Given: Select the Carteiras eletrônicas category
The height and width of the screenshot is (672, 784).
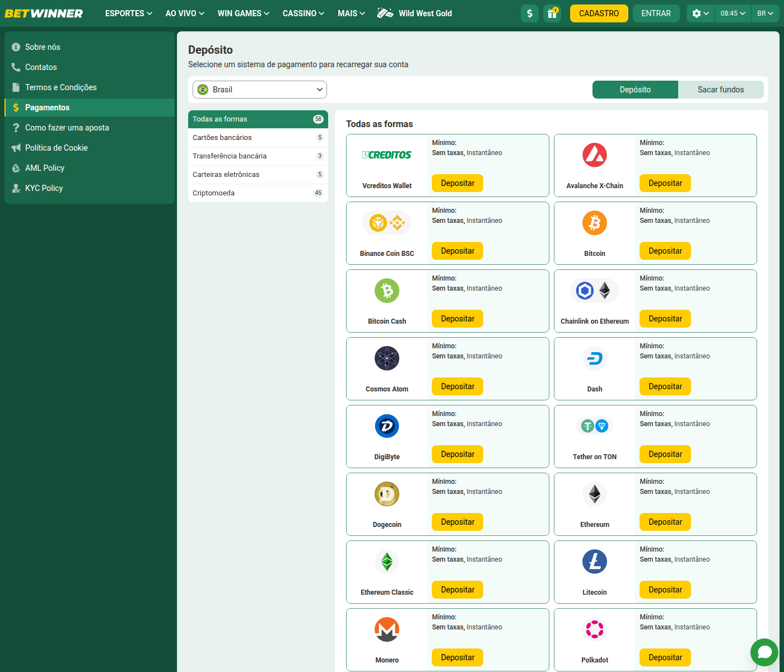Looking at the screenshot, I should [x=258, y=175].
